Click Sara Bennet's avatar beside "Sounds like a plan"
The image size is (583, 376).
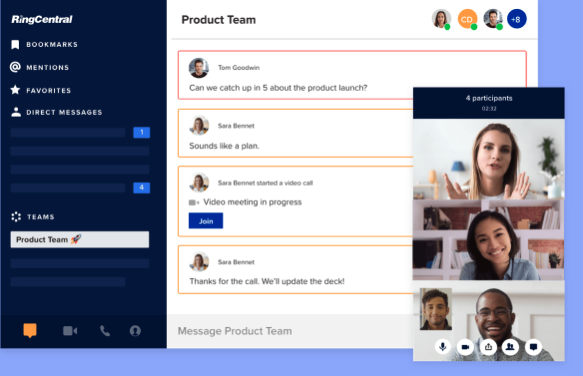199,126
